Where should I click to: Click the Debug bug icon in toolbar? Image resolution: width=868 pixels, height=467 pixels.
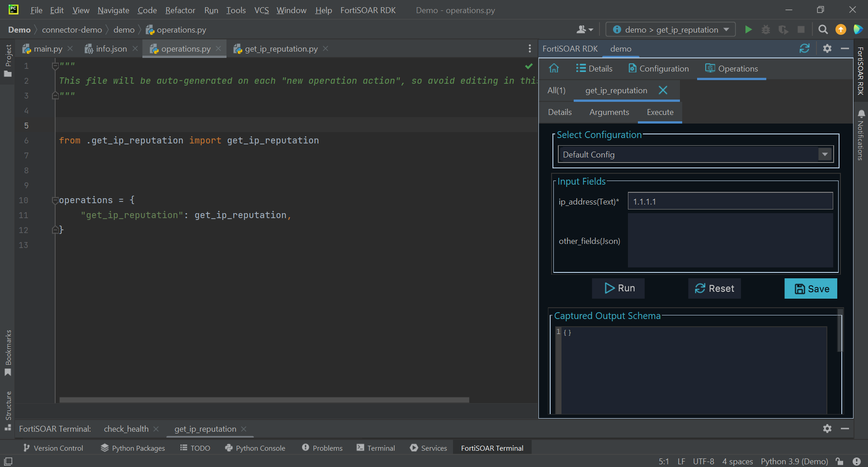click(x=766, y=30)
